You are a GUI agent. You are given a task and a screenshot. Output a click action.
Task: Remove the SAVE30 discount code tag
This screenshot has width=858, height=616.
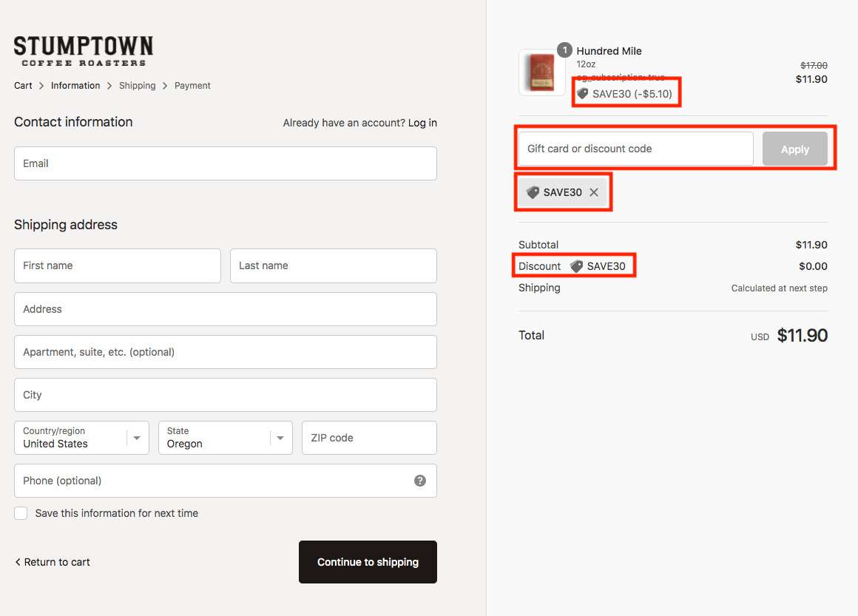point(594,192)
